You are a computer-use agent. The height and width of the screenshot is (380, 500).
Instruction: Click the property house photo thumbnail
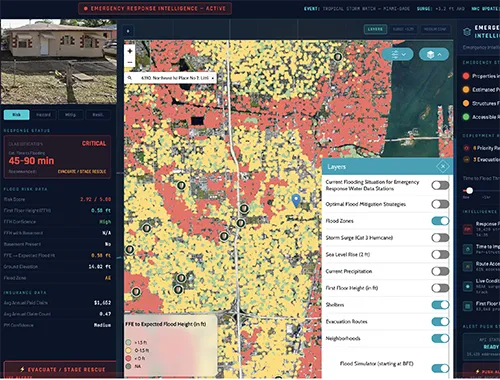click(x=59, y=61)
